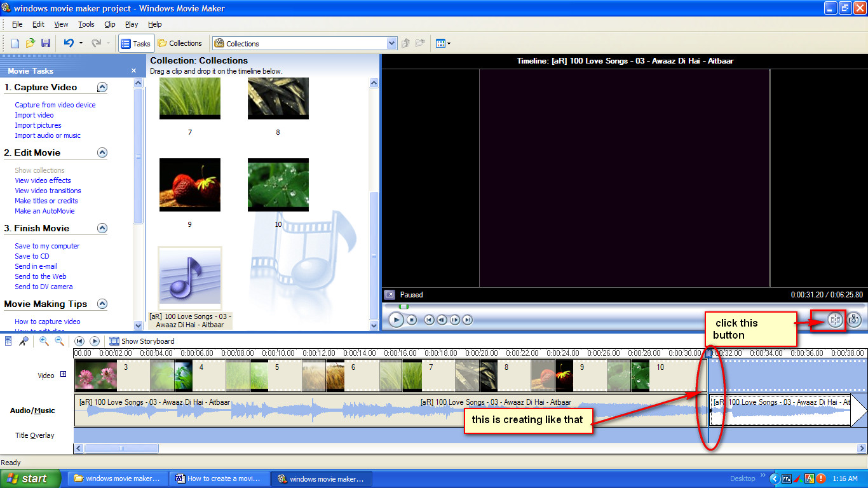This screenshot has width=868, height=488.
Task: Open the Edit menu
Action: pos(38,24)
